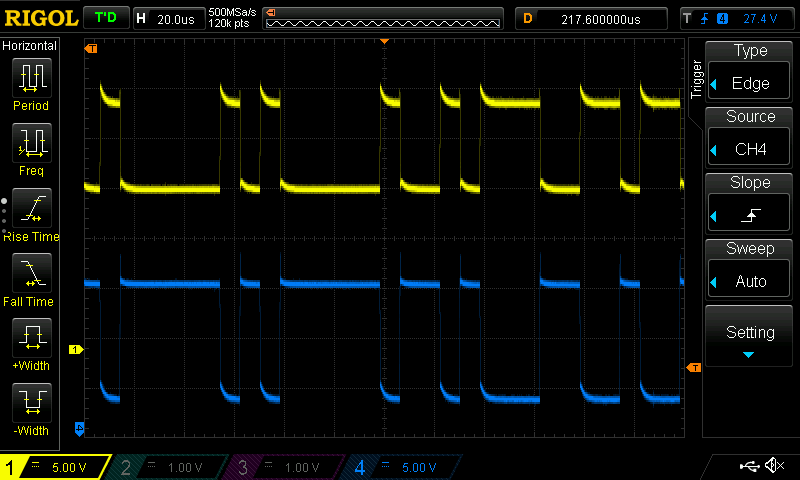This screenshot has height=480, width=800.
Task: Toggle channel 1 yellow 5.00 V
Action: tap(55, 467)
